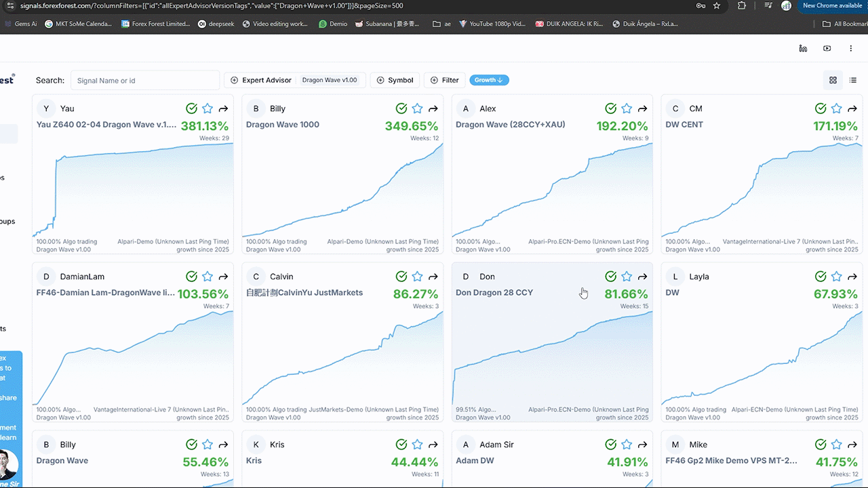Expand the Filter options
Image resolution: width=868 pixels, height=488 pixels.
[x=444, y=80]
